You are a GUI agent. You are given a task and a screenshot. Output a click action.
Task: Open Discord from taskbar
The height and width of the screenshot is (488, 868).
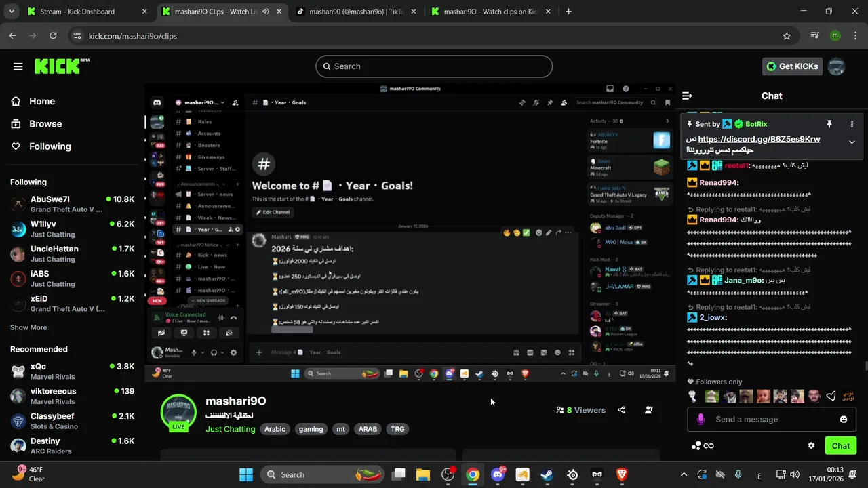[498, 475]
